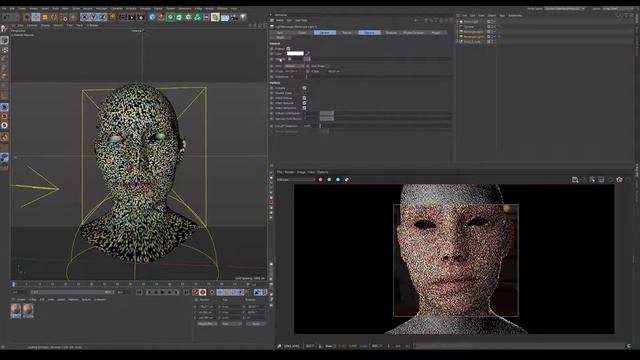The height and width of the screenshot is (360, 640).
Task: Click the blue channel button in render window
Action: point(338,180)
